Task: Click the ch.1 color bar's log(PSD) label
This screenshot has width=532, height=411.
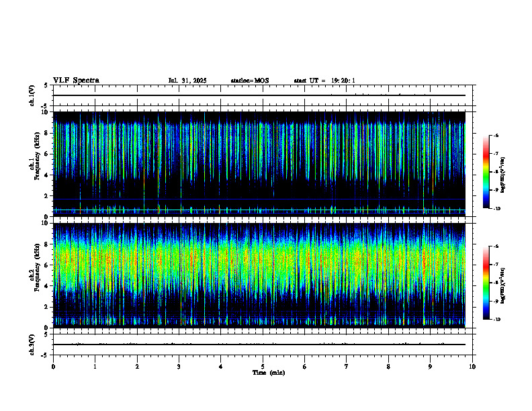Action: click(x=503, y=175)
